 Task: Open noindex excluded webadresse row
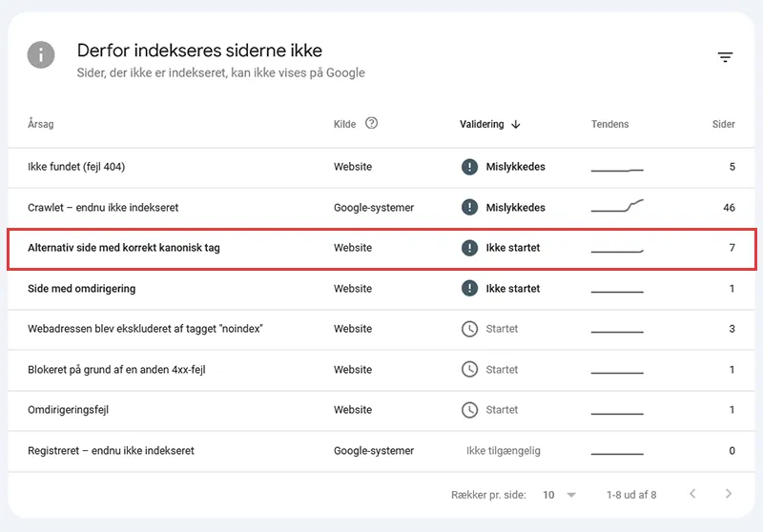[381, 329]
